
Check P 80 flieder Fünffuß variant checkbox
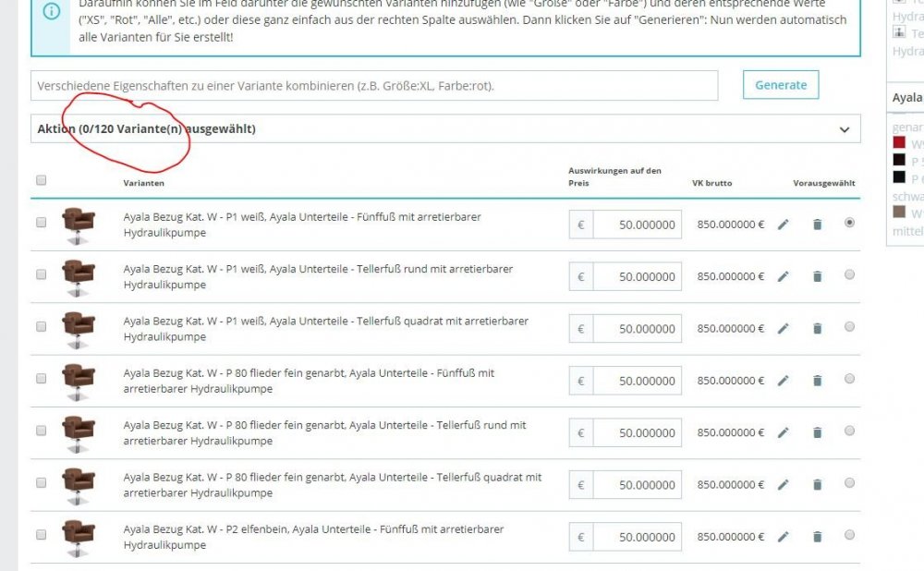coord(42,378)
